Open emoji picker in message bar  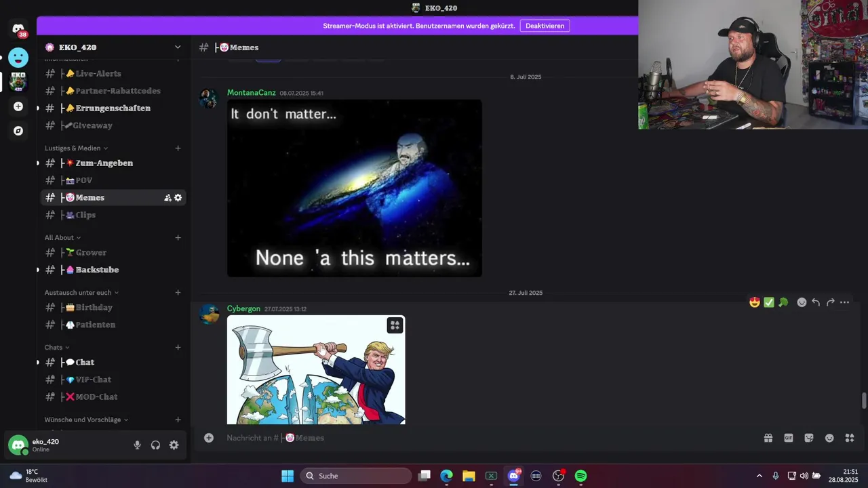click(x=829, y=438)
